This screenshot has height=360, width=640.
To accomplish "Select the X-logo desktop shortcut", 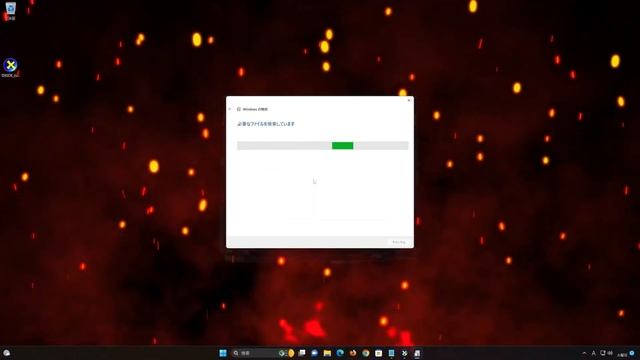I will (10, 68).
